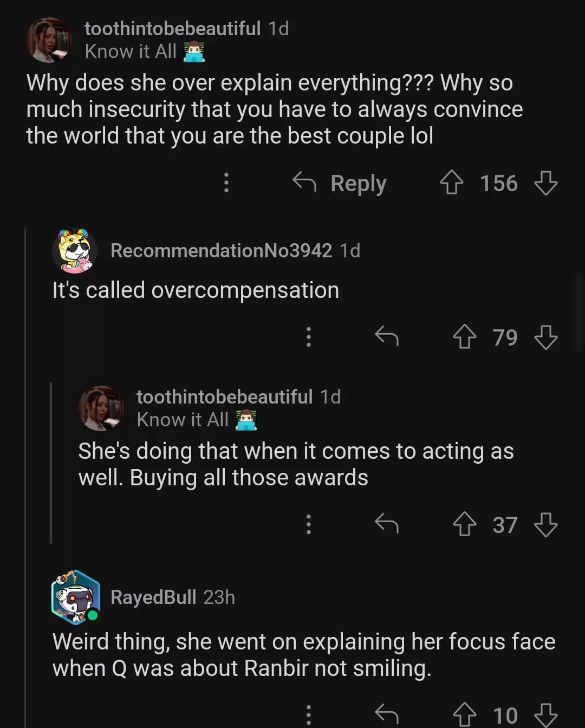Upvote the top comment with 156 votes
Viewport: 585px width, 728px height.
click(451, 183)
